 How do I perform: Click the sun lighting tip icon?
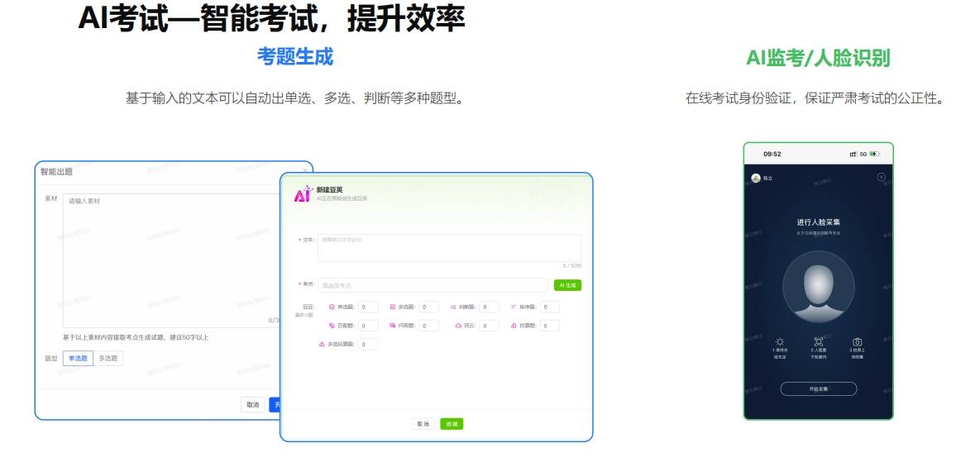(779, 341)
